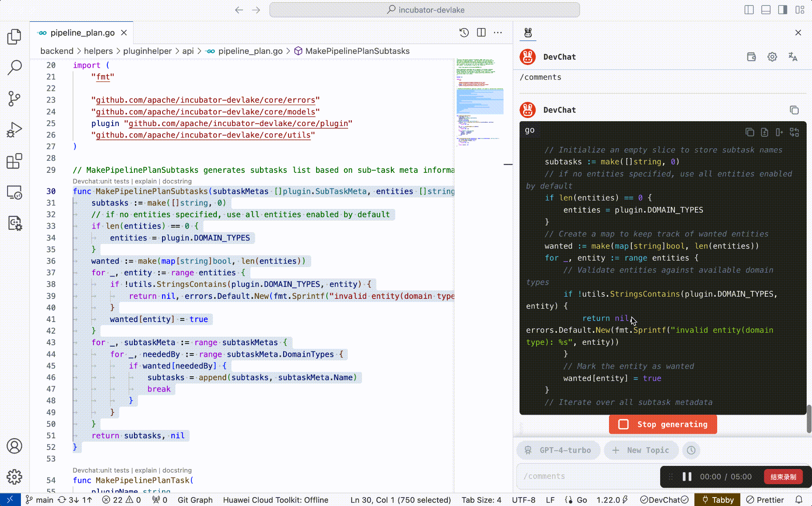Select api in the breadcrumb
The height and width of the screenshot is (506, 812).
[x=188, y=51]
